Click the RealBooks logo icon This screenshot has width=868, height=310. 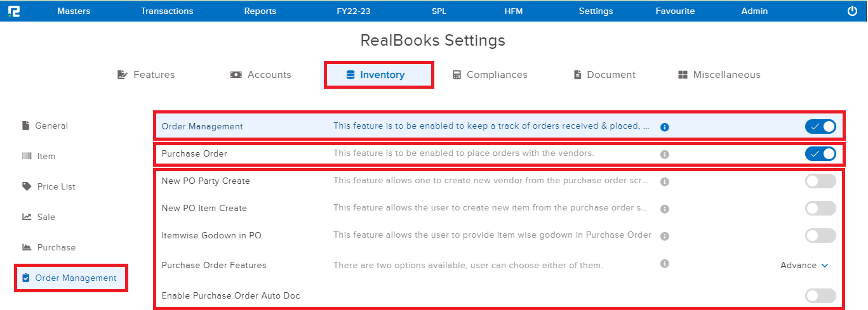click(x=13, y=11)
